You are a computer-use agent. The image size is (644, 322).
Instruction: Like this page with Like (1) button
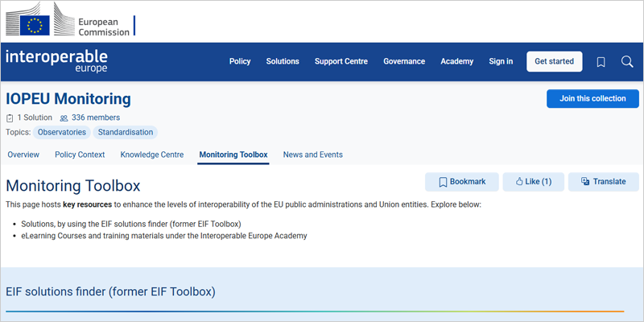click(532, 182)
